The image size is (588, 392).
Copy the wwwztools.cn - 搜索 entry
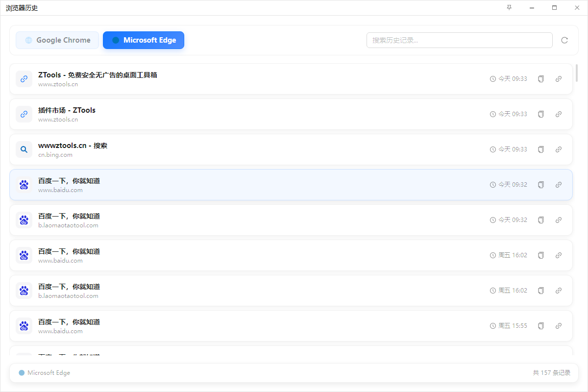tap(541, 149)
